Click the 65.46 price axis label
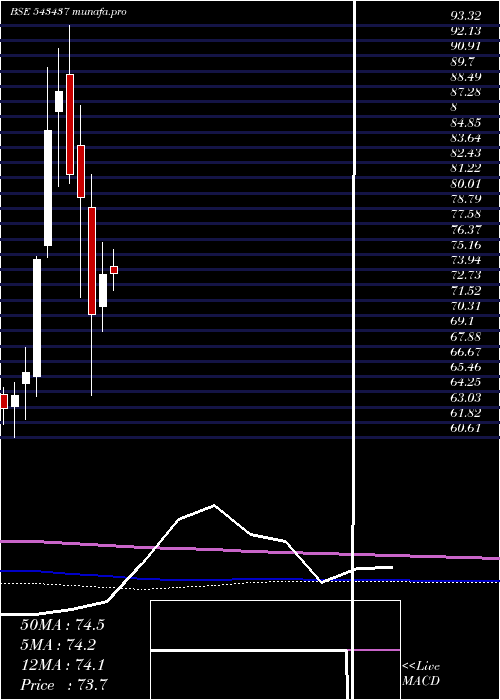Viewport: 500px width, 700px height. (466, 367)
